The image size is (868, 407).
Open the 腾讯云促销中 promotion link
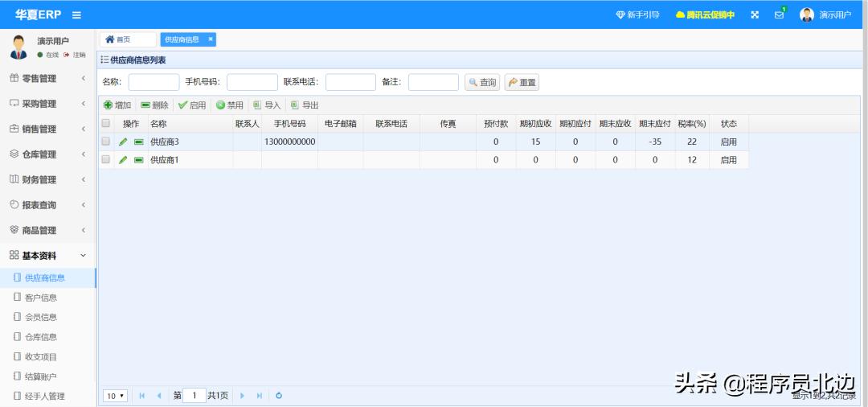pos(706,15)
